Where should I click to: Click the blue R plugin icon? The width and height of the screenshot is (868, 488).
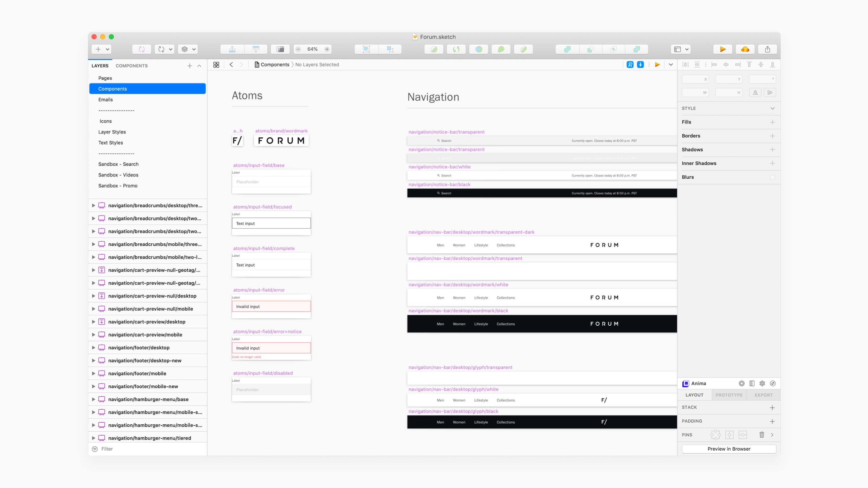630,65
